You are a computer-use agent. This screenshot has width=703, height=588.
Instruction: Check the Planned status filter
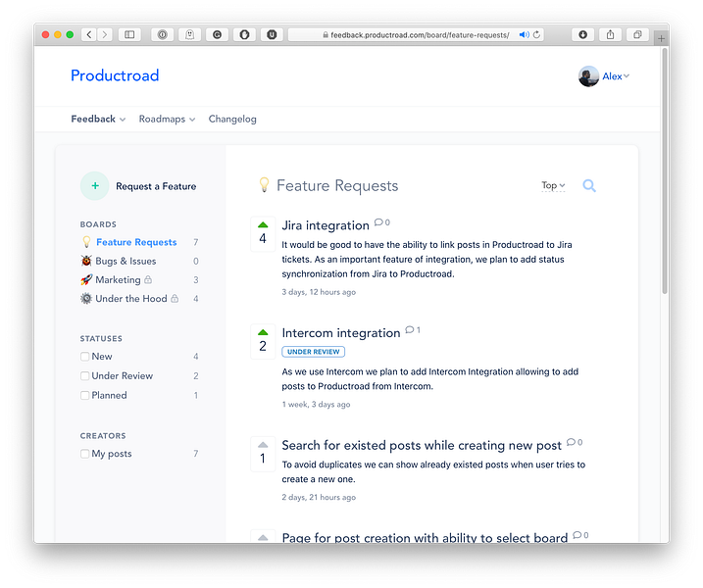tap(84, 395)
